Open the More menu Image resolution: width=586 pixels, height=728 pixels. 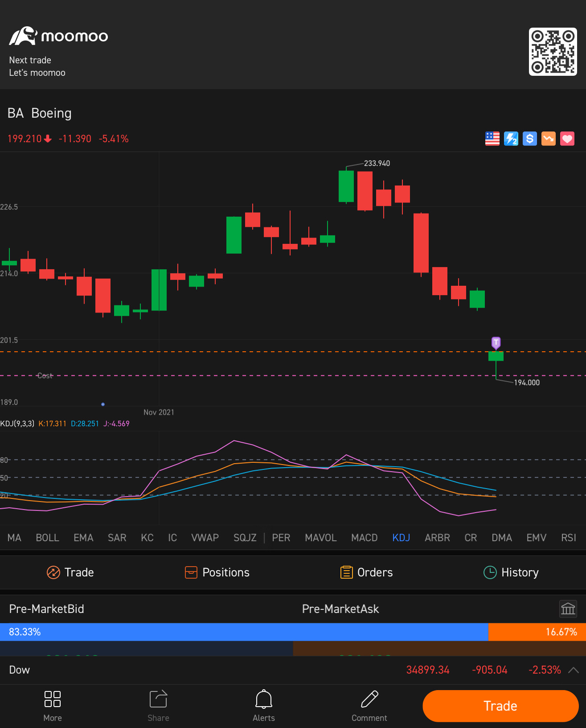point(53,706)
